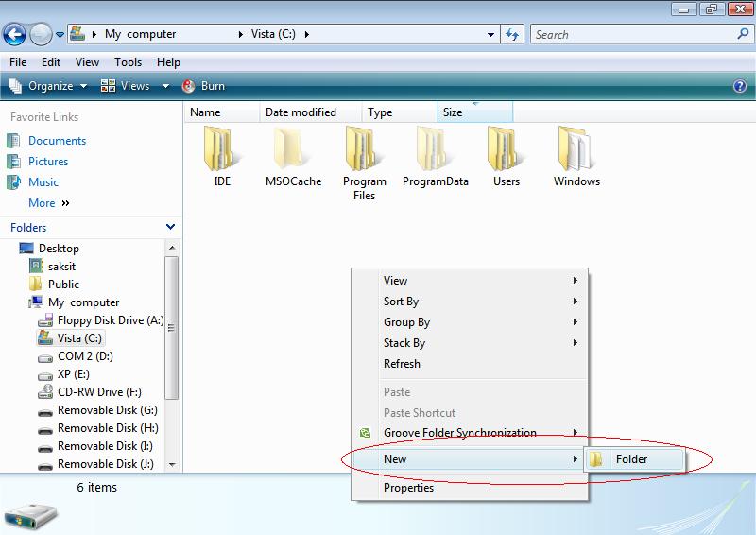Select Desktop in folder tree
The width and height of the screenshot is (756, 535).
tap(59, 249)
